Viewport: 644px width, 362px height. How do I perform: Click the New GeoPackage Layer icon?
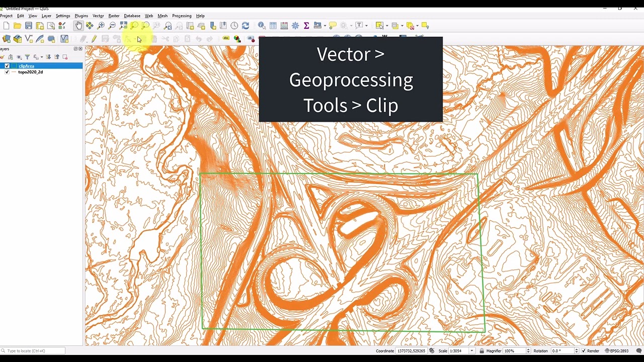tap(18, 39)
